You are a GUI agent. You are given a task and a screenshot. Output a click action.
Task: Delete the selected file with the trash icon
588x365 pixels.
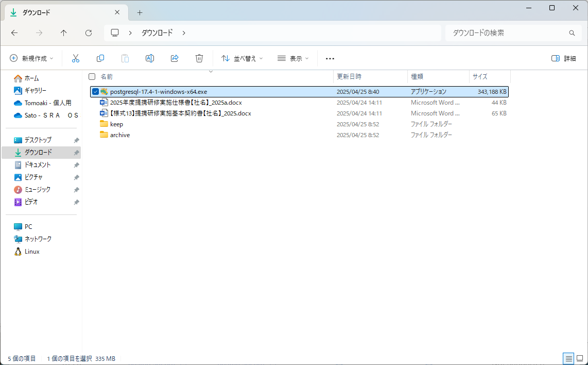coord(199,58)
